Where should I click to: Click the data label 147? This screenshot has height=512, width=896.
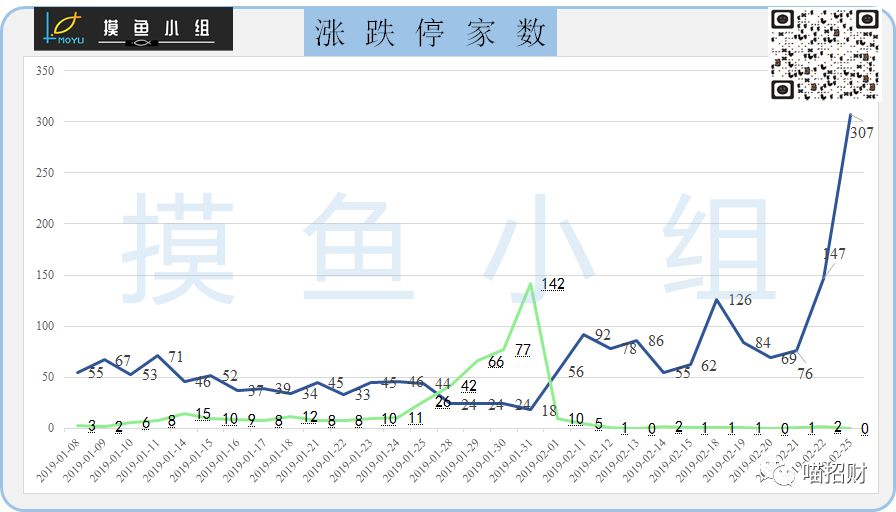(x=834, y=254)
